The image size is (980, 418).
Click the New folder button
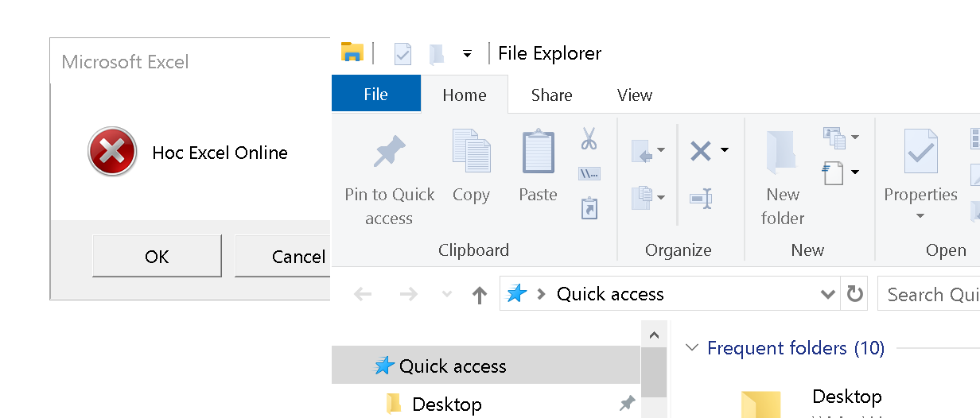tap(783, 176)
